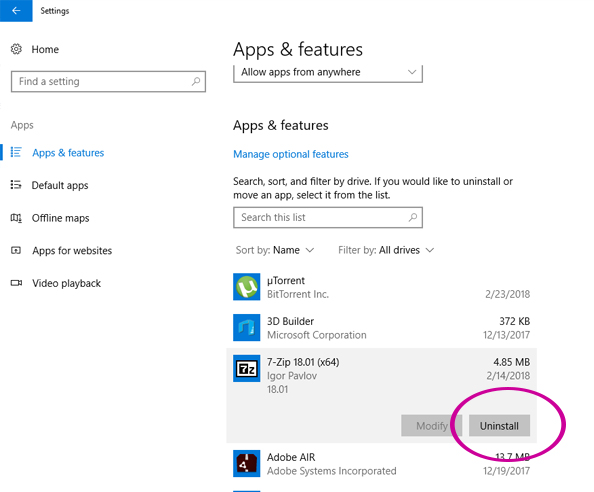Click the Video playback camera icon

[x=16, y=283]
